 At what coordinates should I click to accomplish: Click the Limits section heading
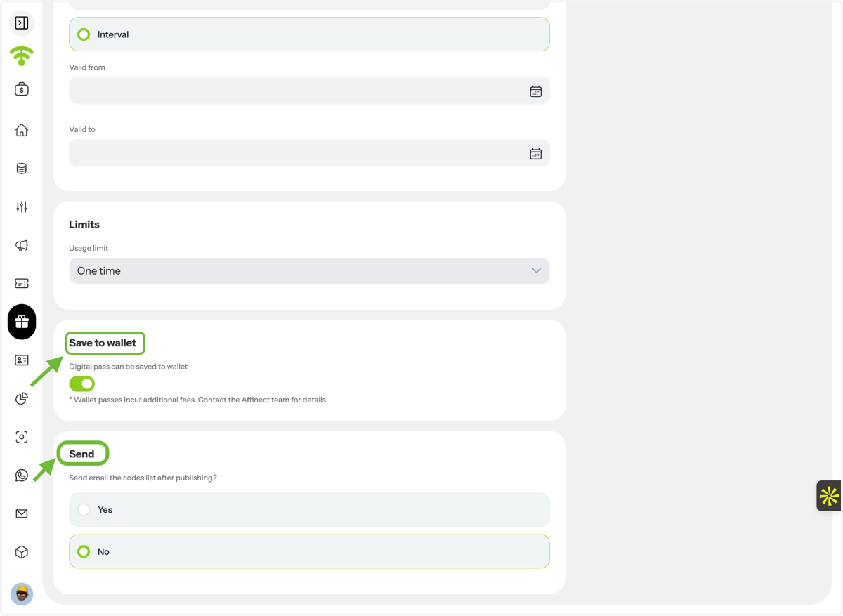coord(84,225)
